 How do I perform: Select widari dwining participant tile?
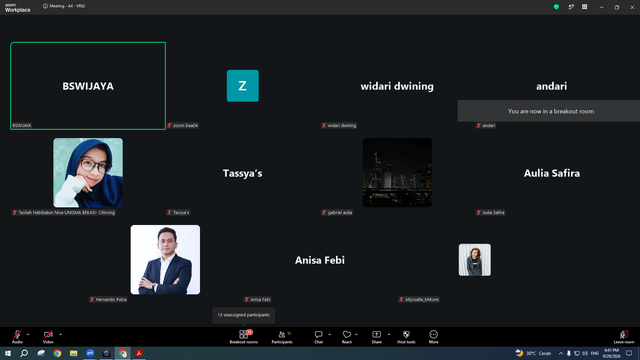397,86
